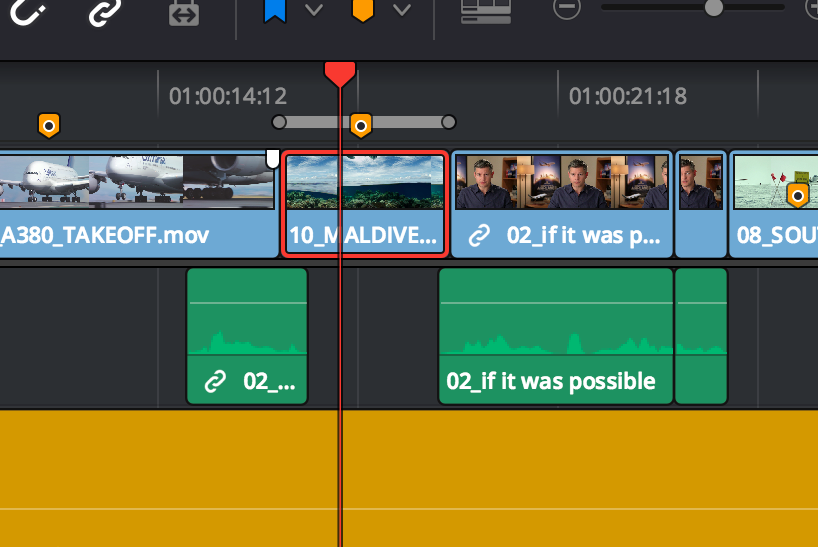The height and width of the screenshot is (547, 818).
Task: Click the red playhead handle on ruler
Action: [x=340, y=74]
